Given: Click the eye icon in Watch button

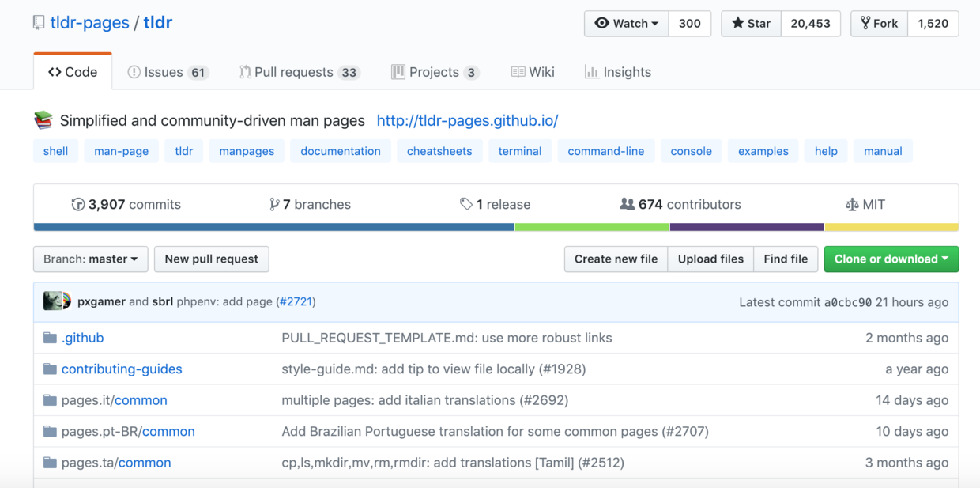Looking at the screenshot, I should pos(602,23).
